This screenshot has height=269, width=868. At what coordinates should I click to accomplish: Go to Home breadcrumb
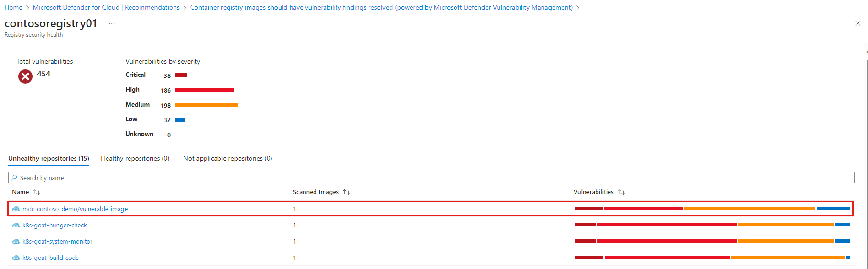(13, 8)
